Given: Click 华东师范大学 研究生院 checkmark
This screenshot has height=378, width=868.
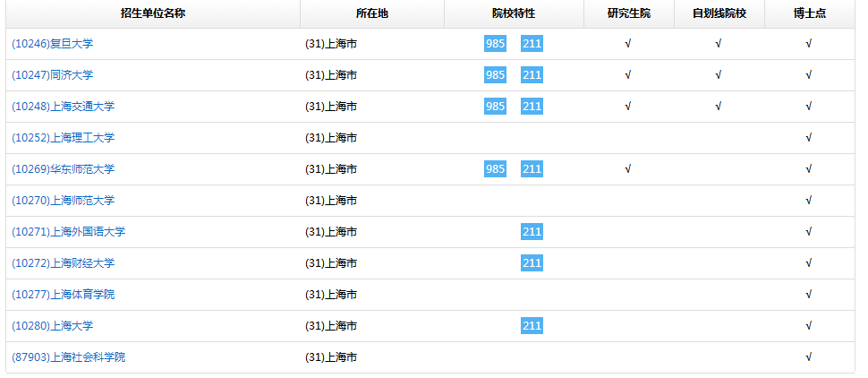Looking at the screenshot, I should point(628,169).
